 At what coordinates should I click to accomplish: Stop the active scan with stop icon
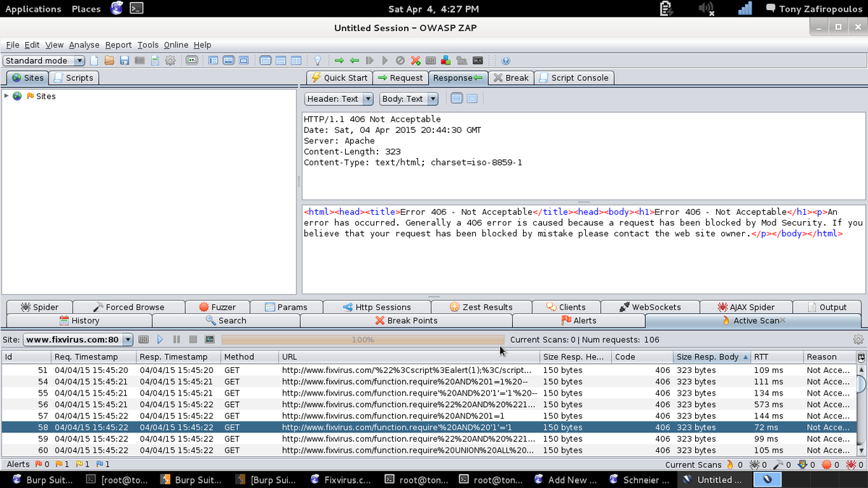click(x=193, y=339)
